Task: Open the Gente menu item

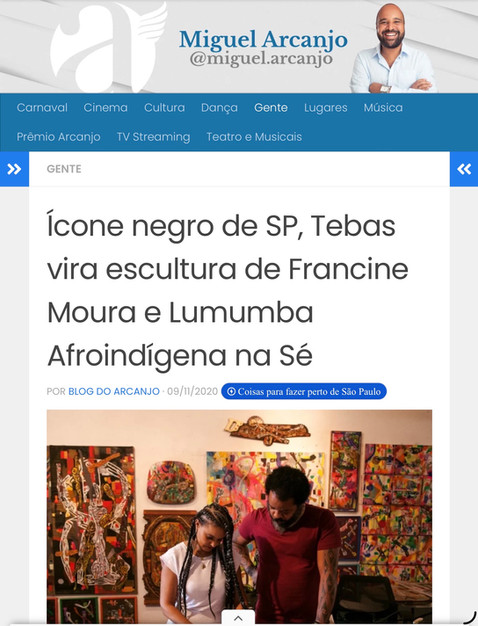Action: (x=271, y=107)
